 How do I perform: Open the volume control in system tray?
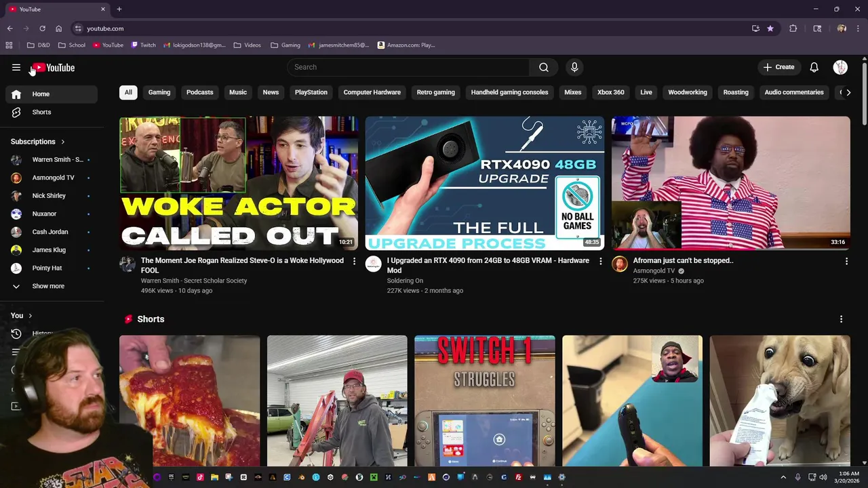tap(823, 477)
